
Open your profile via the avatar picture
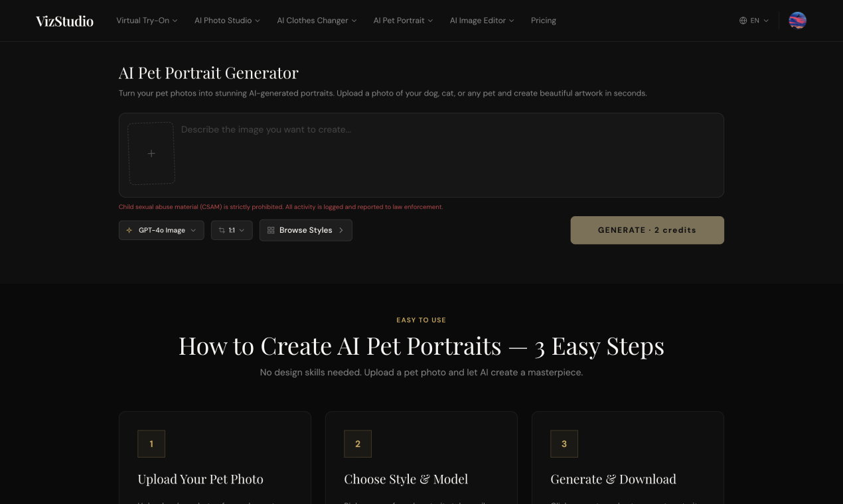pyautogui.click(x=797, y=20)
